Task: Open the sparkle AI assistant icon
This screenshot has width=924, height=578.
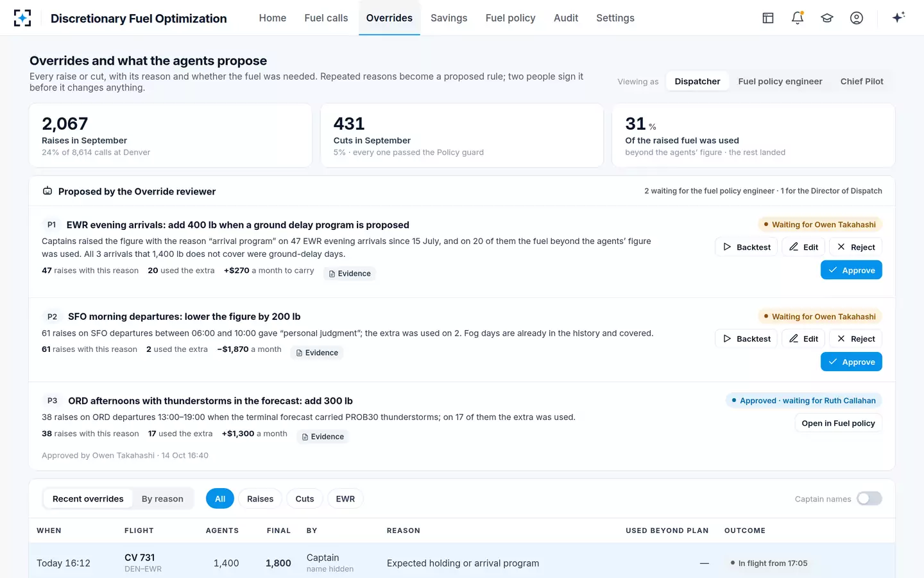Action: click(898, 17)
